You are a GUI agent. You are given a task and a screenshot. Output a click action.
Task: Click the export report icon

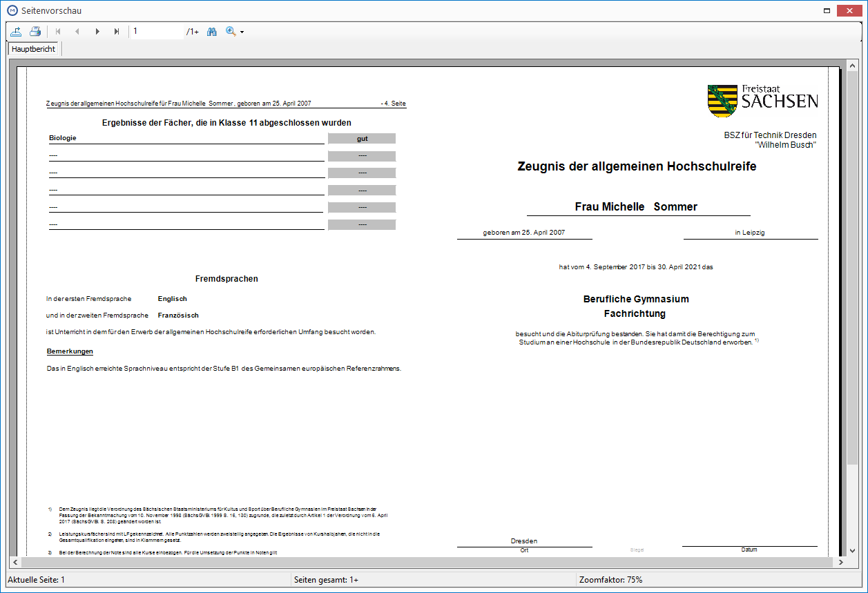[x=16, y=31]
